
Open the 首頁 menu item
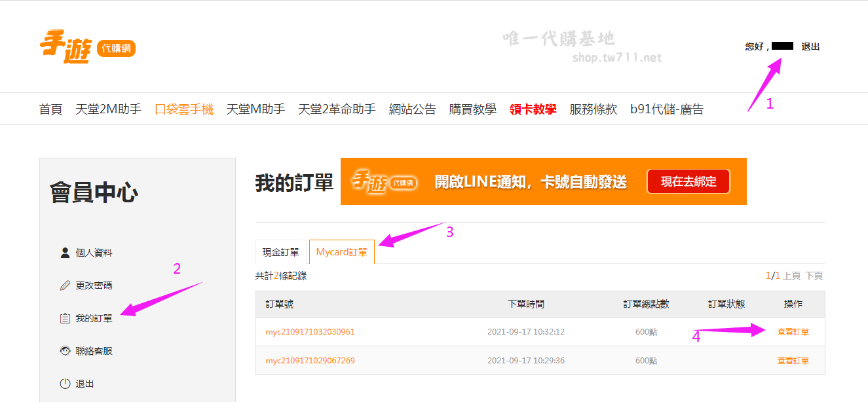tap(50, 109)
